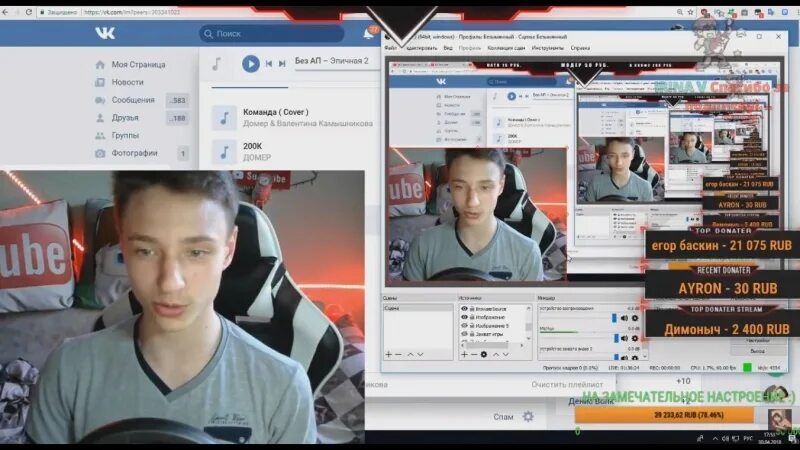Screen dimensions: 800x450
Task: Open the gear settings next to Спам
Action: (x=528, y=416)
